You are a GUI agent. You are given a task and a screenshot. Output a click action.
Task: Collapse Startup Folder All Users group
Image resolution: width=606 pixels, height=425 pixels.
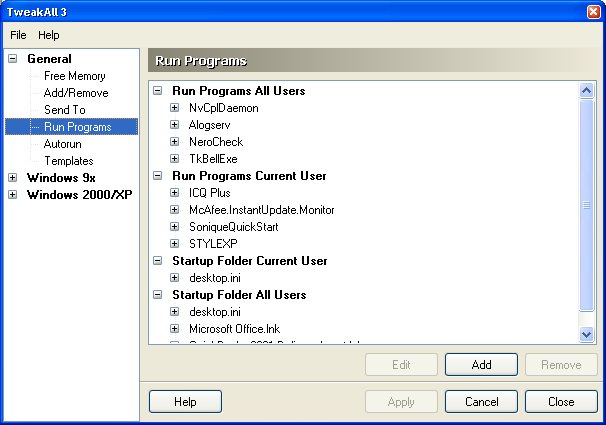tap(158, 295)
